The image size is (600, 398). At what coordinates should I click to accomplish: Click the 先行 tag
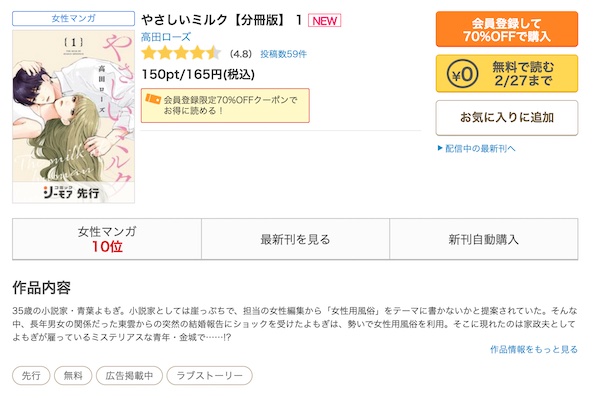[31, 375]
